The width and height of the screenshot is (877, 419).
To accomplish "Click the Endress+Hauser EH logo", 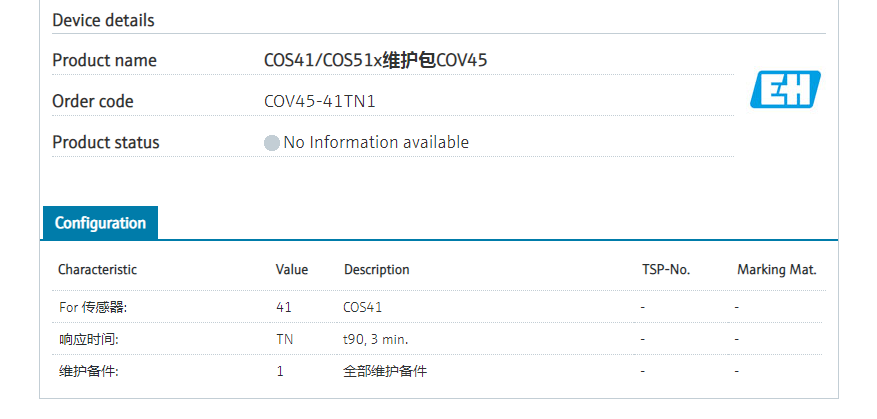I will click(x=785, y=89).
